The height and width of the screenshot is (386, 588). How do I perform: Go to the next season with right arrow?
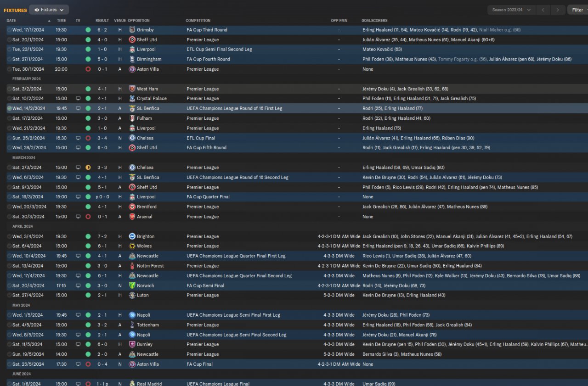tap(558, 10)
